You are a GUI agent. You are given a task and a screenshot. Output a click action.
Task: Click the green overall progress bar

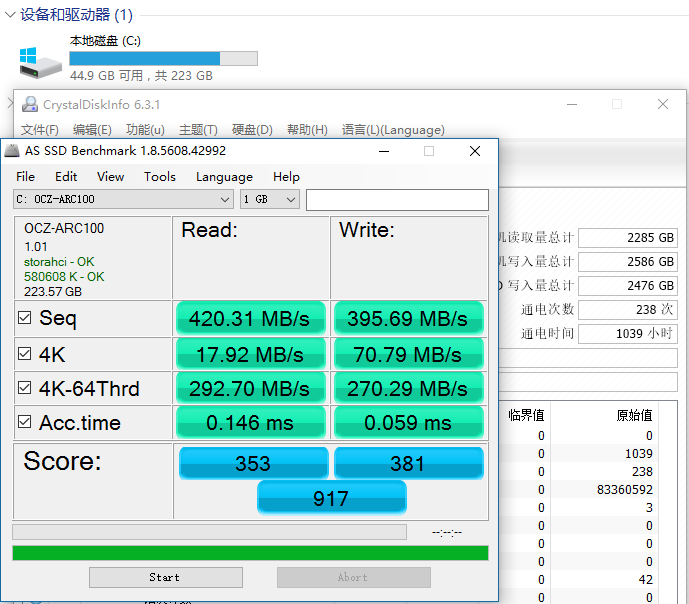tap(250, 553)
